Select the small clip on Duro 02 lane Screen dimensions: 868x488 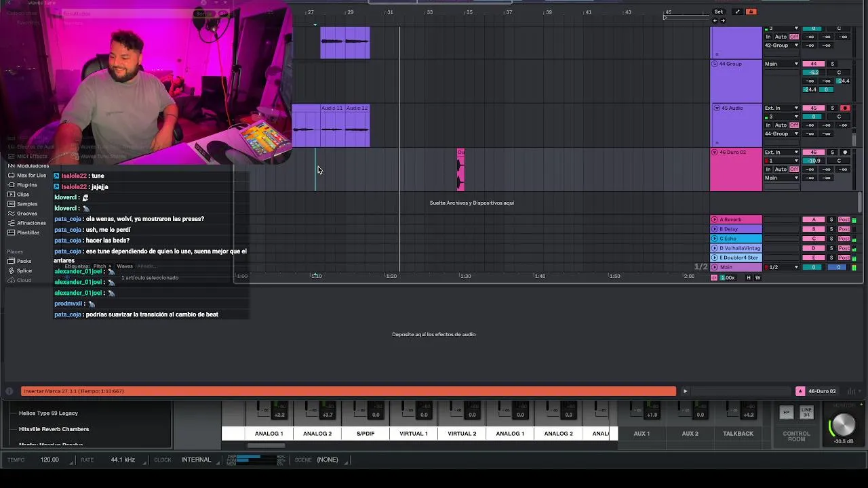[x=460, y=170]
